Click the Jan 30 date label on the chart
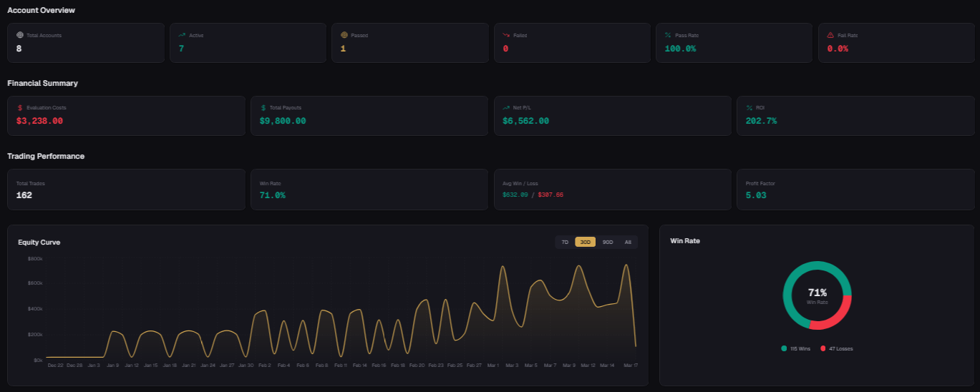Viewport: 980px width, 392px height. pos(246,366)
